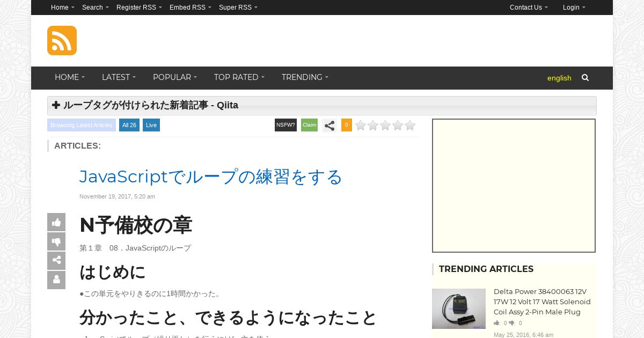This screenshot has width=644, height=338.
Task: Open article JavaScriptでループの練習をする
Action: tap(211, 177)
